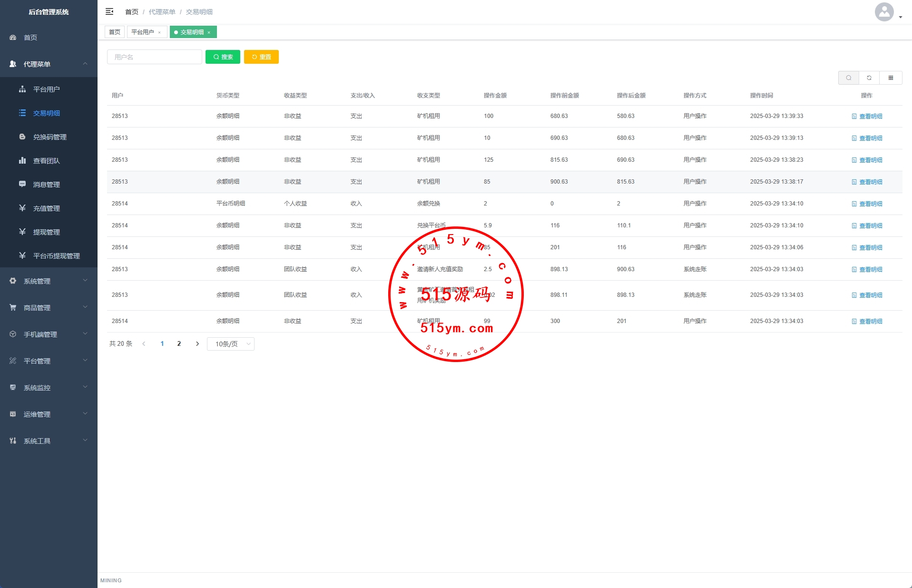Viewport: 912px width, 588px height.
Task: Click the green 搜索 button
Action: click(223, 57)
